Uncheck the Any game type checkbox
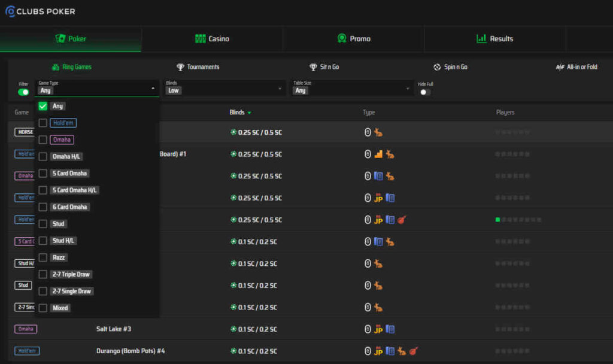 43,106
